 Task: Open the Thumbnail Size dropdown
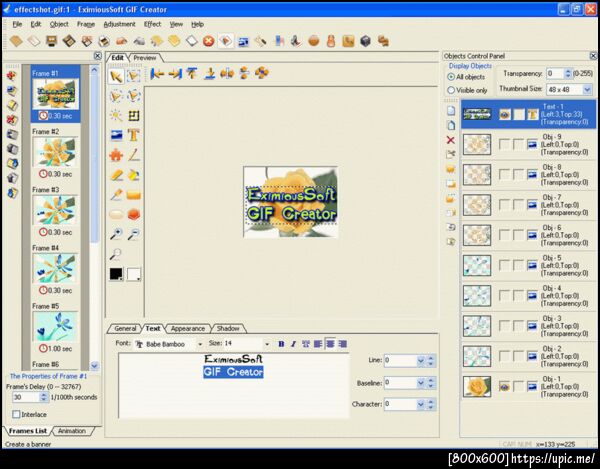point(587,90)
